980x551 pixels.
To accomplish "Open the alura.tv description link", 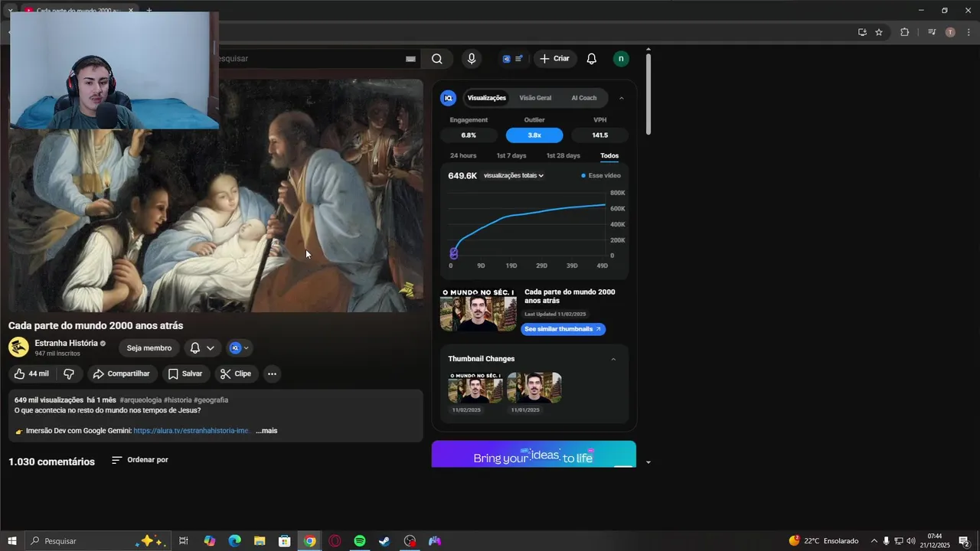I will click(x=191, y=431).
